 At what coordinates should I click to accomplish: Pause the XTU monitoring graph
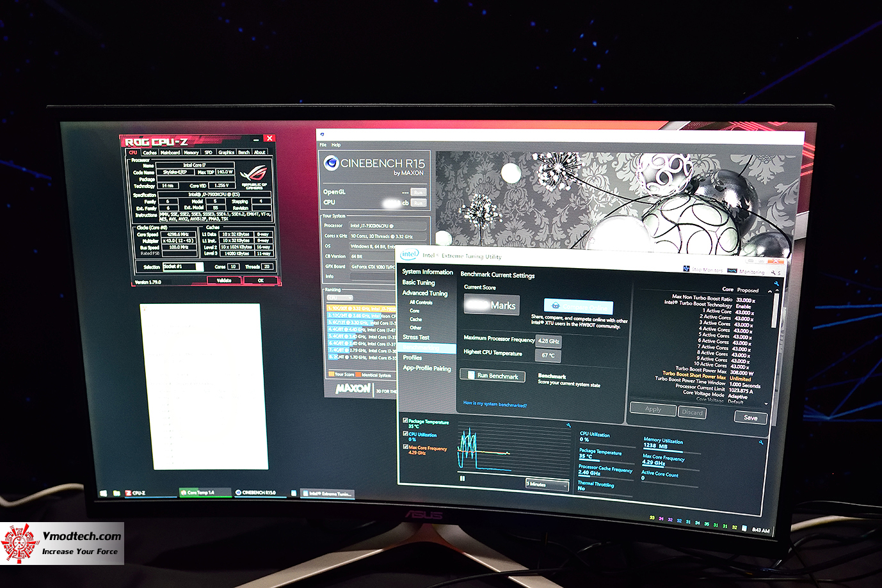click(462, 478)
